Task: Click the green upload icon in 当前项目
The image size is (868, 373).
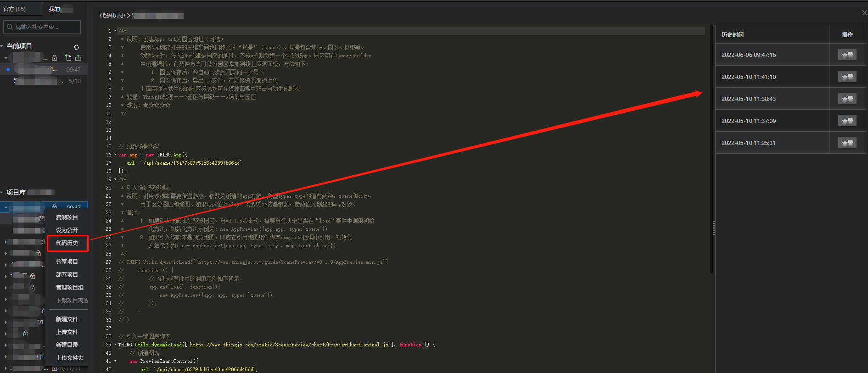Action: pyautogui.click(x=78, y=58)
